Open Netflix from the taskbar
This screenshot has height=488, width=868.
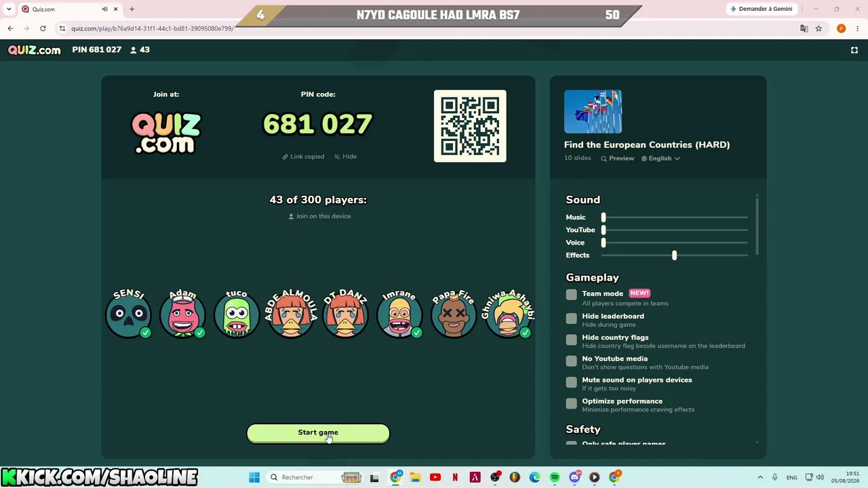click(x=455, y=477)
